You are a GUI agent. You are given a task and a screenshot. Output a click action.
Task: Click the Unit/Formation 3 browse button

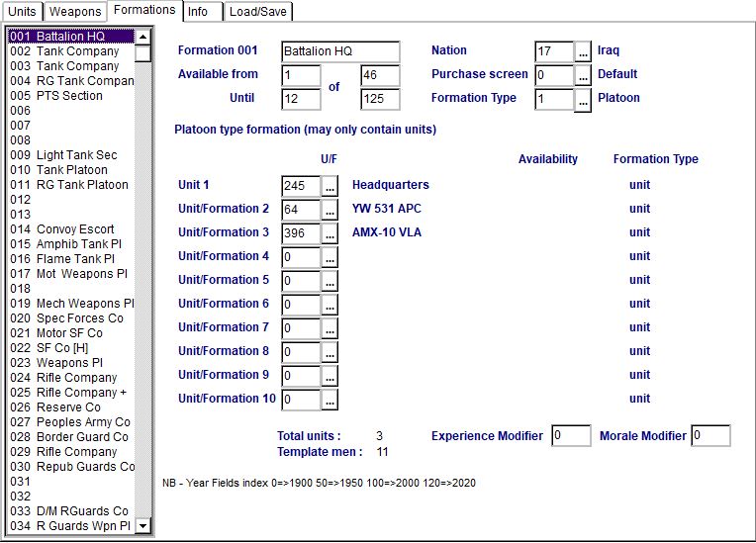[330, 233]
